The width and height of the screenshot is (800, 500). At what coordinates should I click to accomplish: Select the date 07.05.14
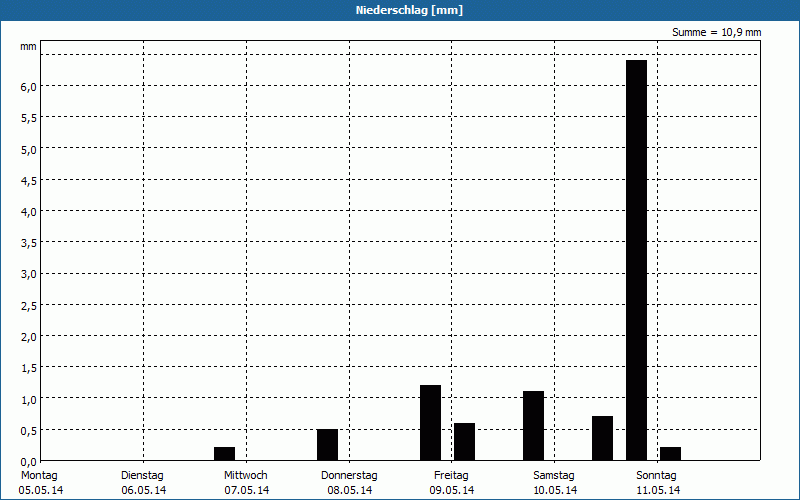(246, 490)
